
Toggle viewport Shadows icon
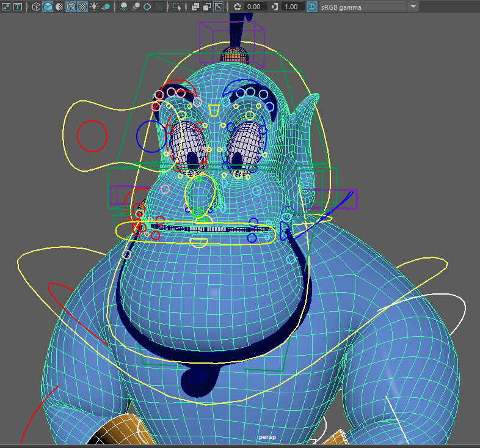point(106,7)
